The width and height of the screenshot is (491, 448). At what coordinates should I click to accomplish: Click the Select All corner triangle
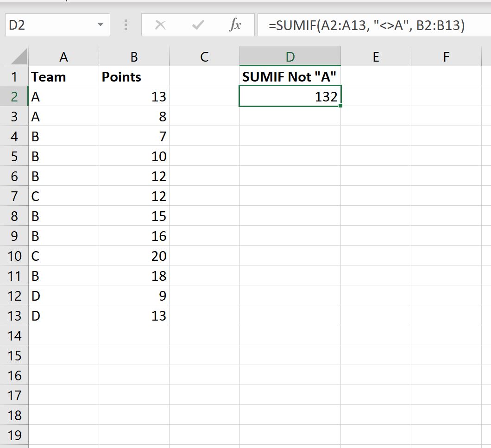[19, 57]
